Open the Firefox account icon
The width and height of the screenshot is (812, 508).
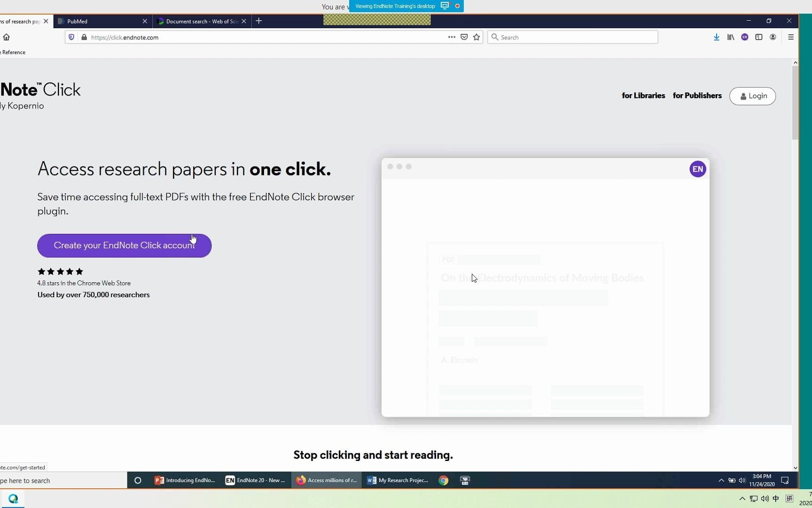click(x=773, y=37)
